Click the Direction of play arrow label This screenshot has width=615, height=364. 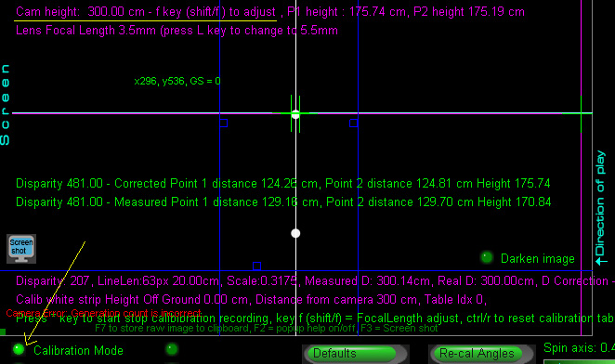click(x=600, y=208)
